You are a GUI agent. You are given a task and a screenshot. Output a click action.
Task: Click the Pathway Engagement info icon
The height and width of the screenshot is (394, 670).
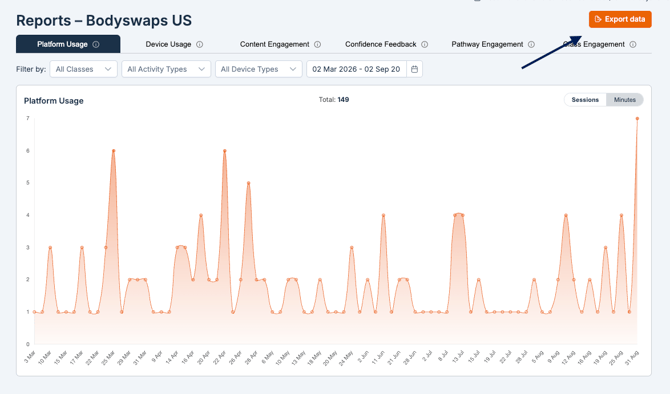[531, 44]
